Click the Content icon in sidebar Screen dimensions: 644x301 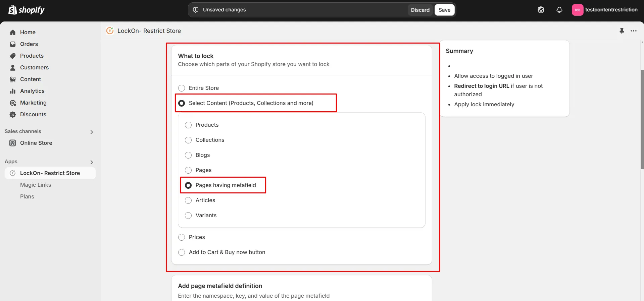coord(13,79)
